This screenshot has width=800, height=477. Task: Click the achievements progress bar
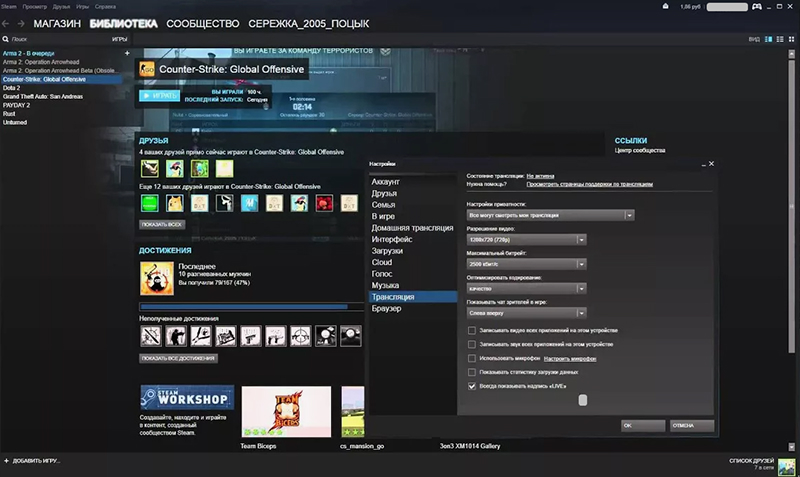250,307
